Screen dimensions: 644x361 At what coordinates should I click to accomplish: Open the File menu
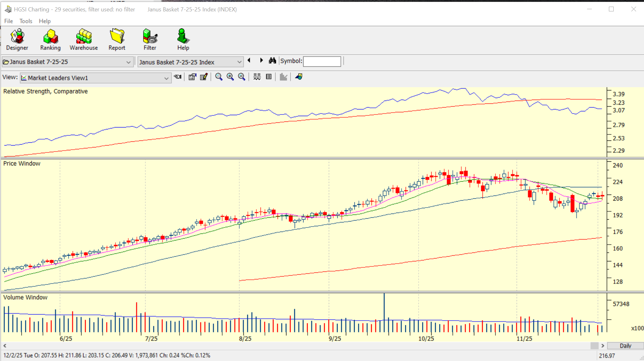(x=9, y=21)
